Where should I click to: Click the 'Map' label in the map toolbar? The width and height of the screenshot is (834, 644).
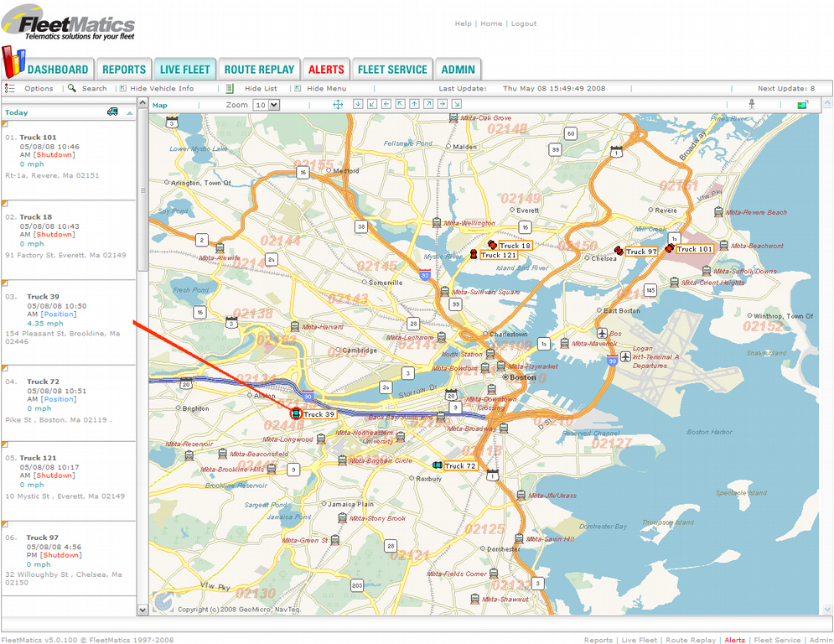(x=159, y=105)
